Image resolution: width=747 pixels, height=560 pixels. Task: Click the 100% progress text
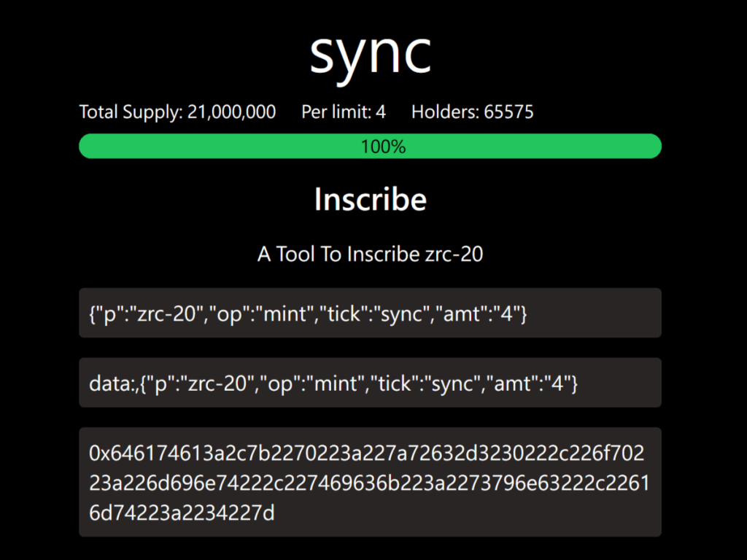pos(383,147)
